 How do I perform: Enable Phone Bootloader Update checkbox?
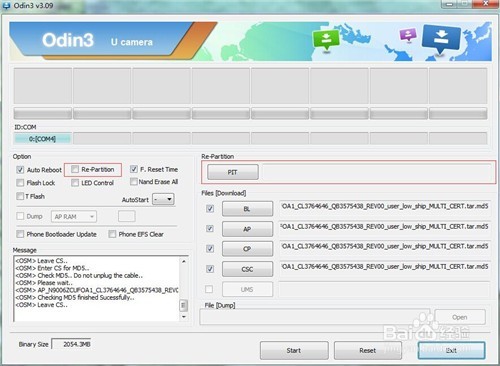20,234
